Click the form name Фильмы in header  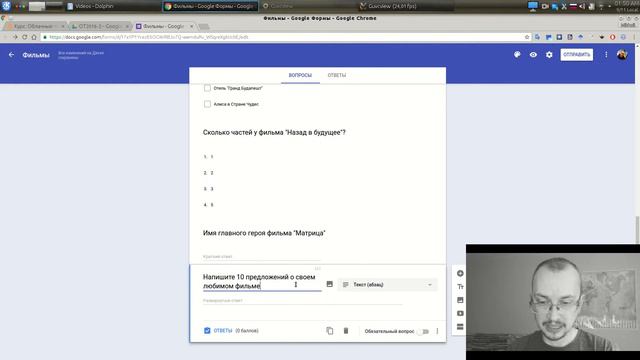click(36, 55)
